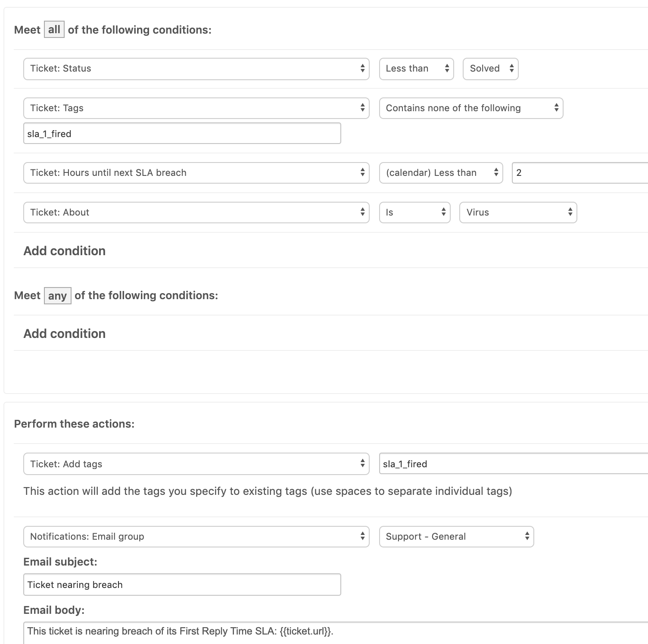Change the Support - General group dropdown
The width and height of the screenshot is (648, 644).
point(456,537)
